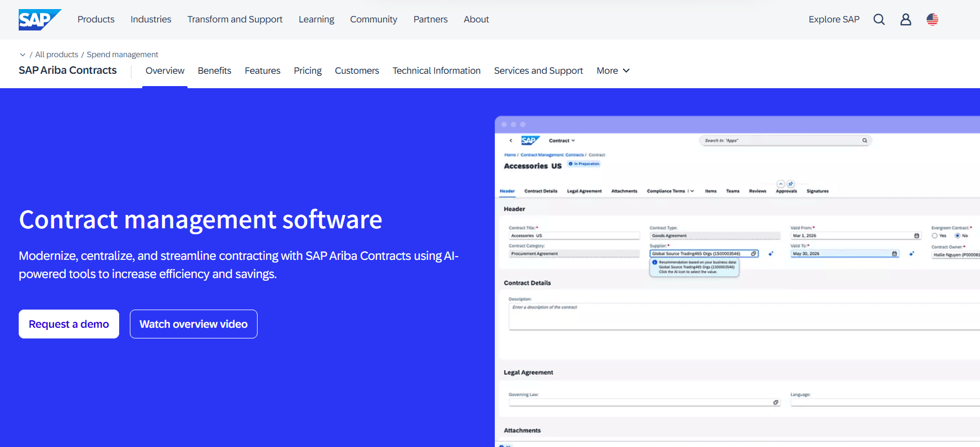
Task: Switch to the Customers tab
Action: coord(357,71)
